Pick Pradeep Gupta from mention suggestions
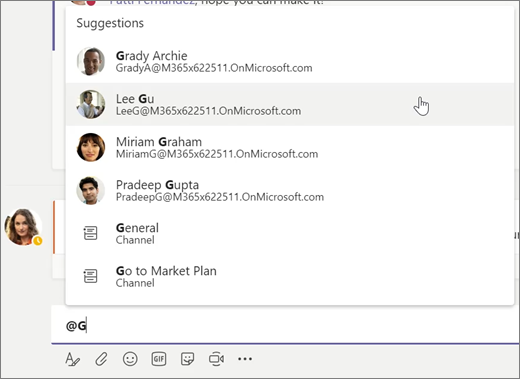The height and width of the screenshot is (379, 520). click(x=290, y=190)
